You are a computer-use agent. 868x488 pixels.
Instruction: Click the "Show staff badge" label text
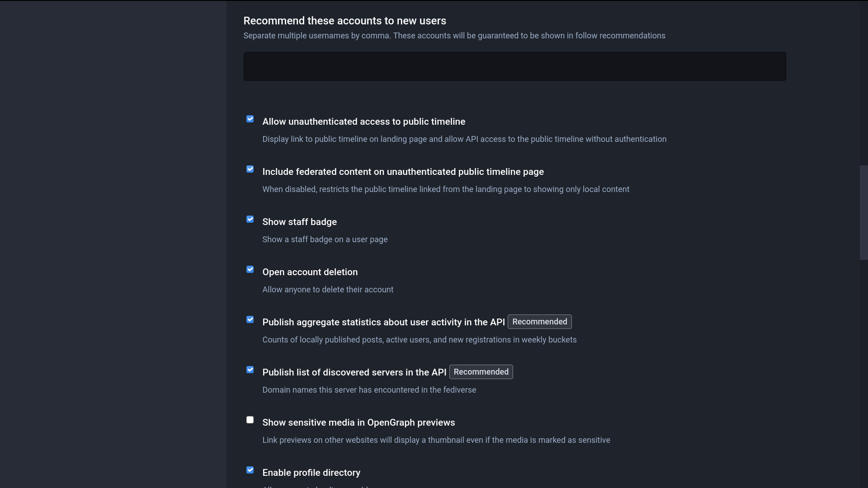(299, 222)
